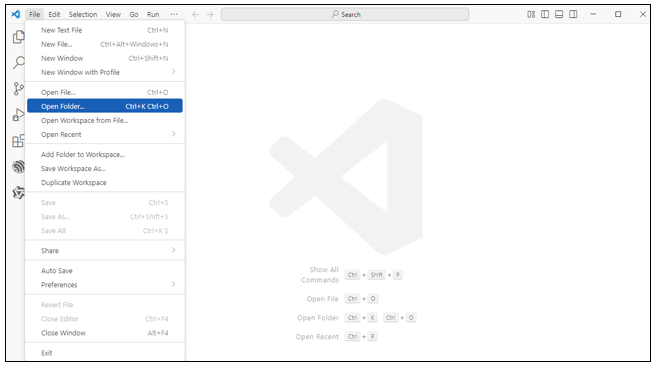
Task: Choose Add Folder to Workspace...
Action: point(105,154)
